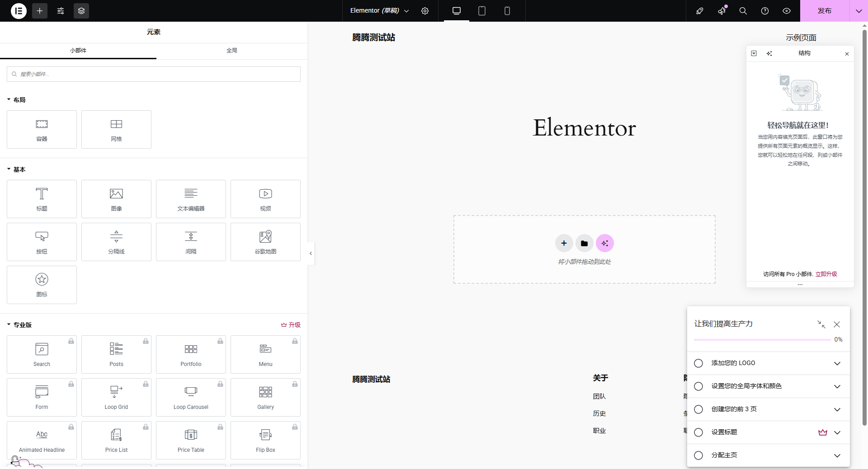Select the 小部件 tab
The height and width of the screenshot is (469, 868).
coord(78,51)
